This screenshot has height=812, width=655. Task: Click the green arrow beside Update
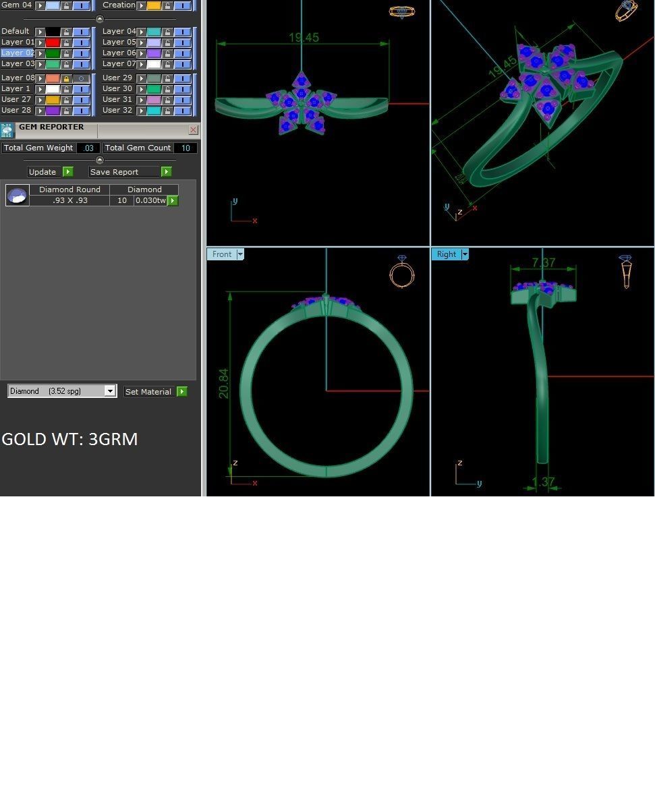68,172
